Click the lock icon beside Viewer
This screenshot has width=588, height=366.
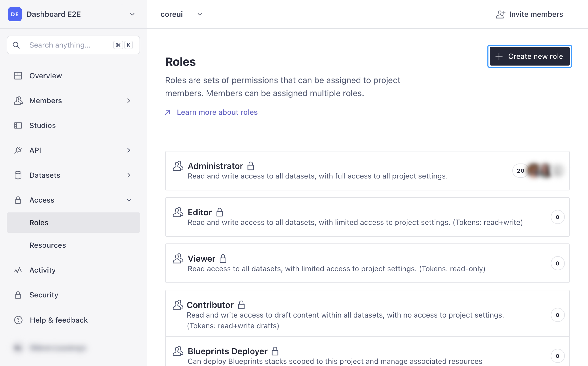click(x=223, y=258)
